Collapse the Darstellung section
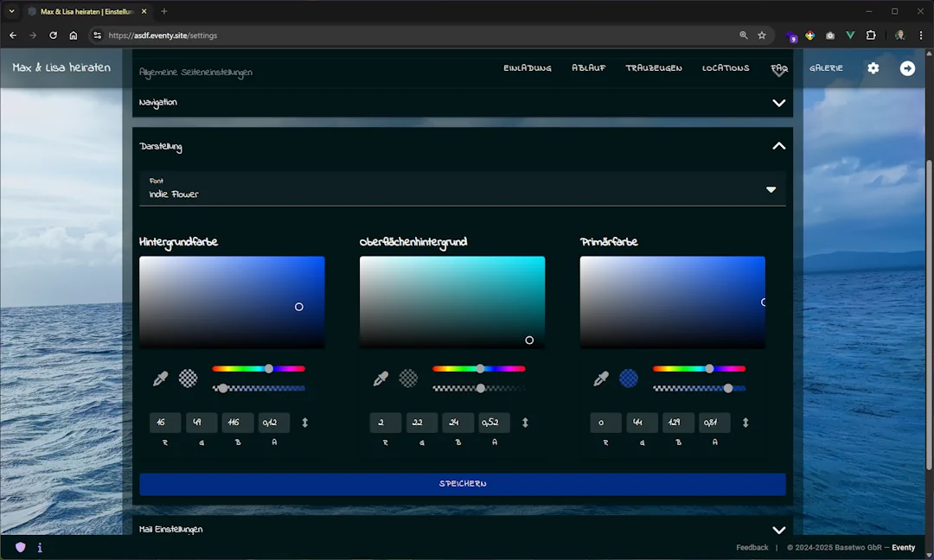This screenshot has width=934, height=560. click(778, 146)
